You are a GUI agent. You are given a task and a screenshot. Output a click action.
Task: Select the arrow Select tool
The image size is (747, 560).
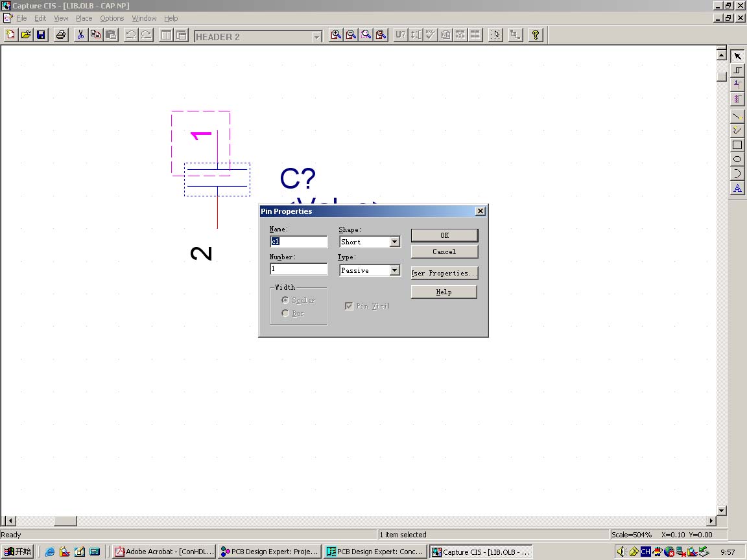[737, 56]
